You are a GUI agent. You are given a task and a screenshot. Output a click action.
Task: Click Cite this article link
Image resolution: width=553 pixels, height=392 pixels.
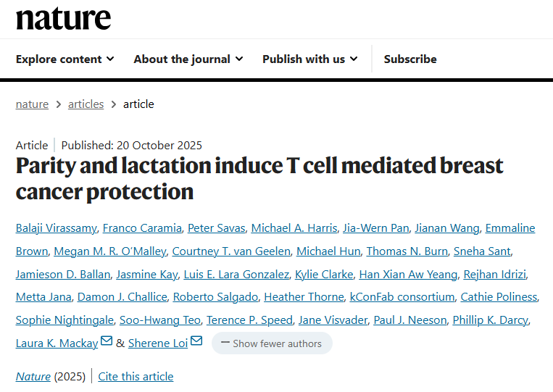(136, 377)
